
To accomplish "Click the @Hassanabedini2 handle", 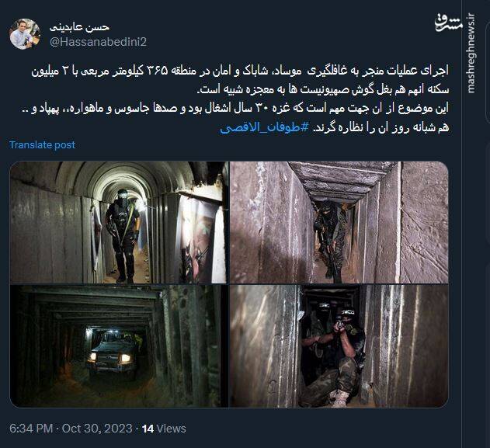I will (98, 42).
